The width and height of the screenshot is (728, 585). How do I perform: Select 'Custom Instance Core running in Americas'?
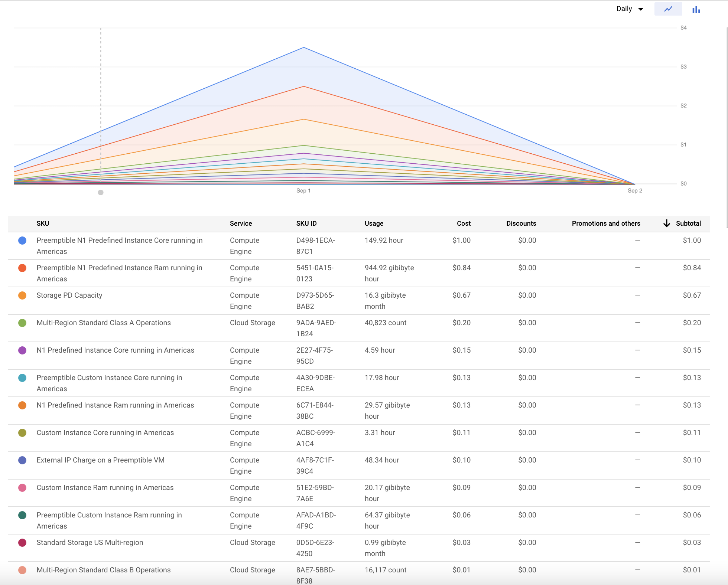[x=105, y=433]
